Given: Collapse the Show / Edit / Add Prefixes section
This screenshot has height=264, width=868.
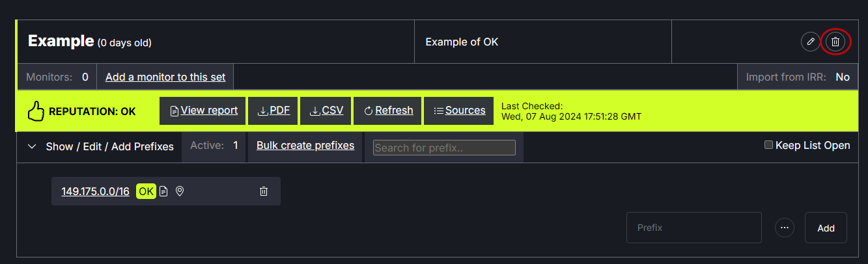Looking at the screenshot, I should [32, 146].
